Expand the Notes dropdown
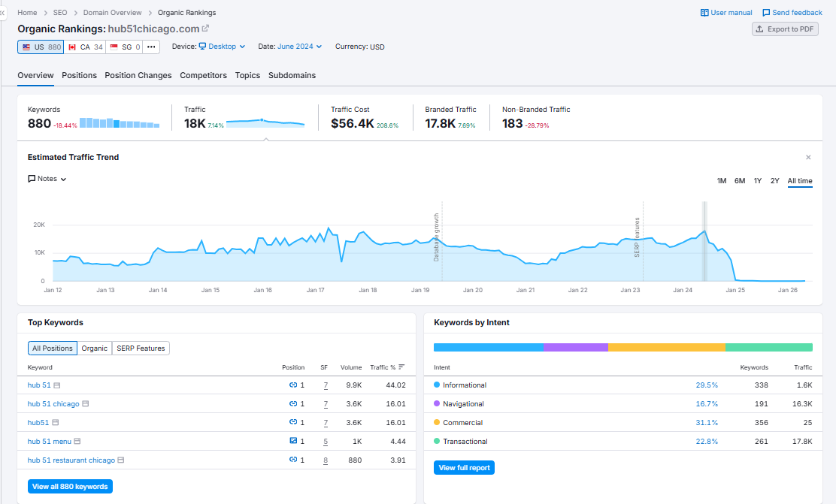This screenshot has height=504, width=836. 47,179
